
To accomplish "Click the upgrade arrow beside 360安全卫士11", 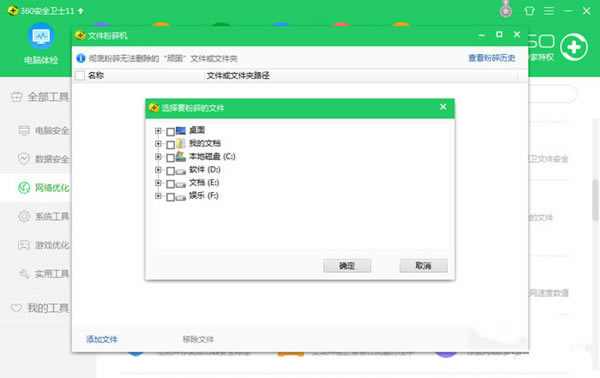I will tap(80, 11).
